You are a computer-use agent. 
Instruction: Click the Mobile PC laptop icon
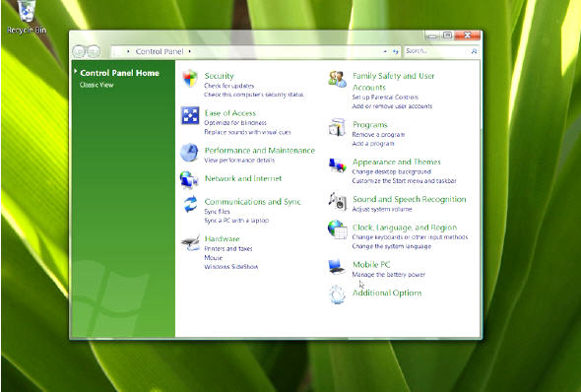(x=337, y=267)
